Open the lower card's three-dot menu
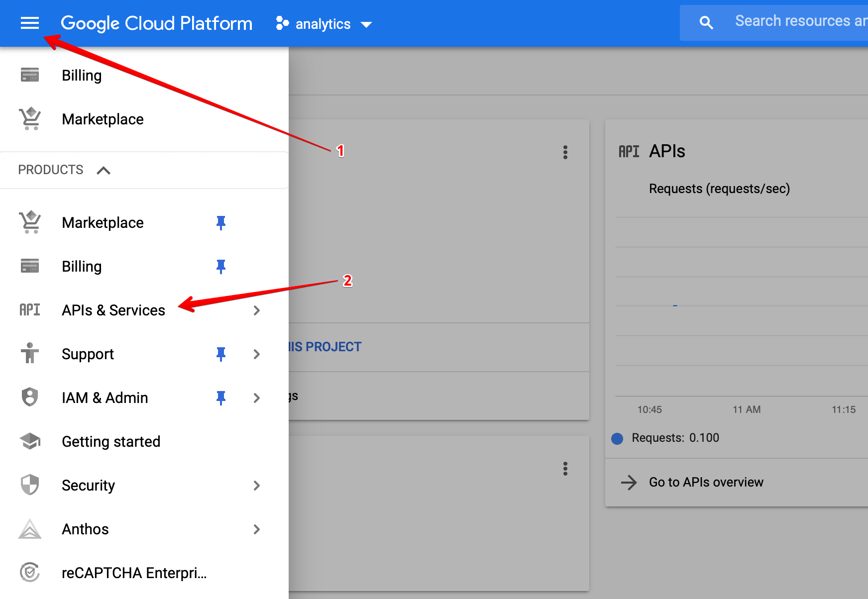 pos(565,469)
